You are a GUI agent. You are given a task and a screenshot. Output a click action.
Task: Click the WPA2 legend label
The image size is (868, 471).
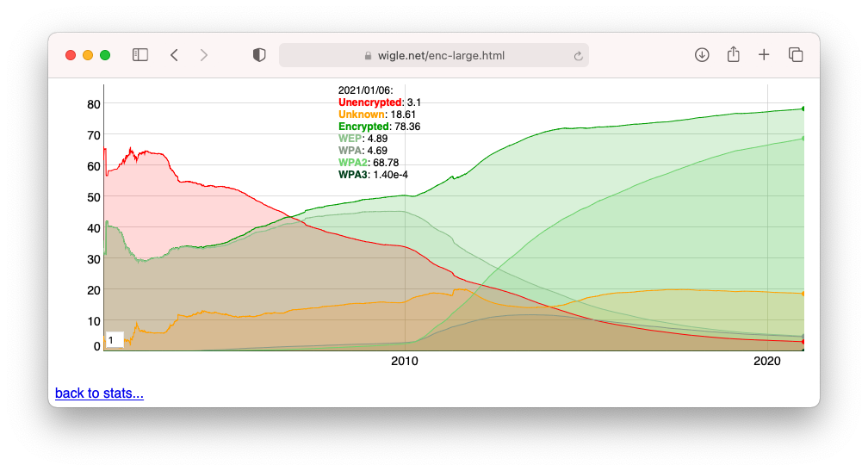[x=352, y=163]
